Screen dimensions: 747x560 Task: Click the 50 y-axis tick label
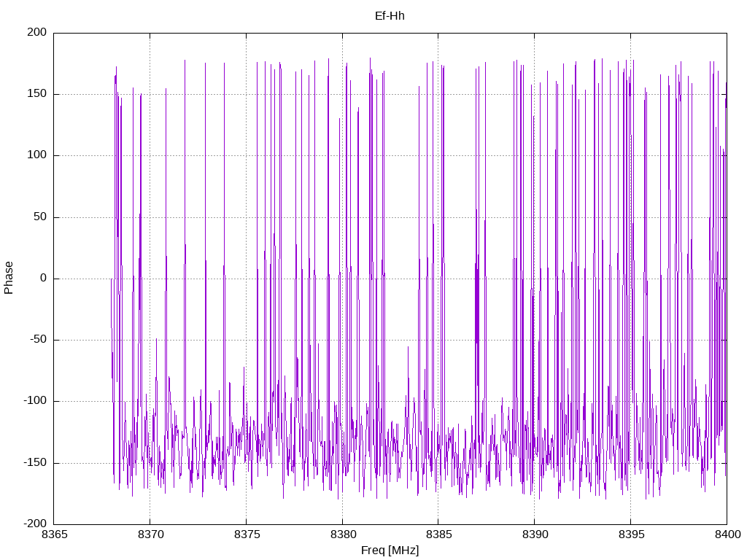(40, 217)
